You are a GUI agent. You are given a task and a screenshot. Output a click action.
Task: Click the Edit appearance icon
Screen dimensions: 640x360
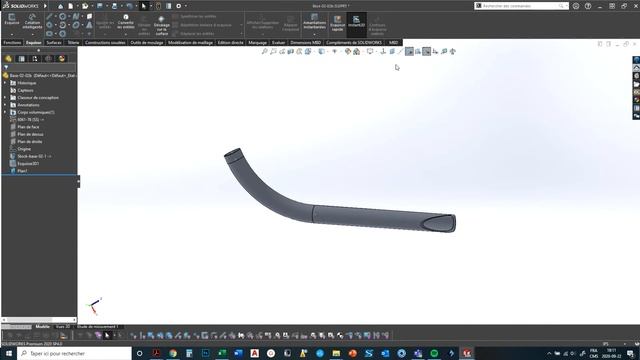tap(348, 51)
